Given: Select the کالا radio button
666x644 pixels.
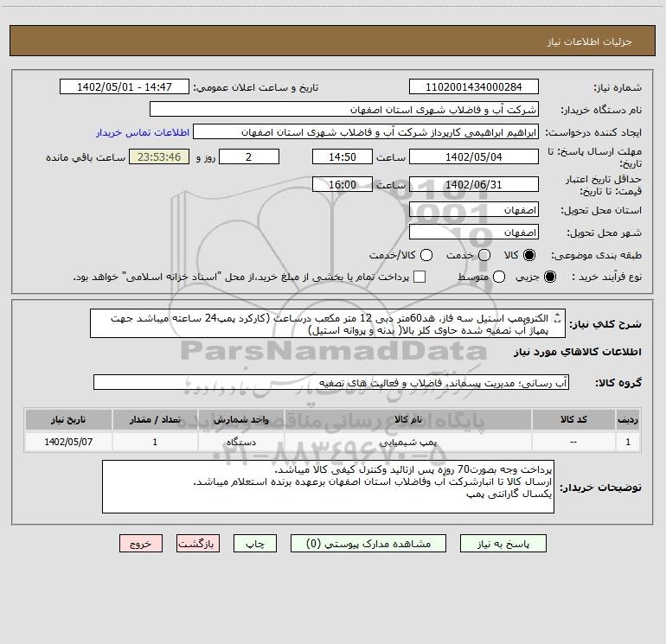Looking at the screenshot, I should [x=529, y=255].
